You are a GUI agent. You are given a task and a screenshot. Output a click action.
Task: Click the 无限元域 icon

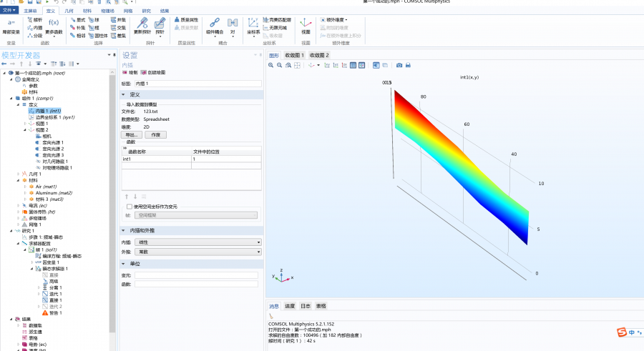(x=275, y=27)
